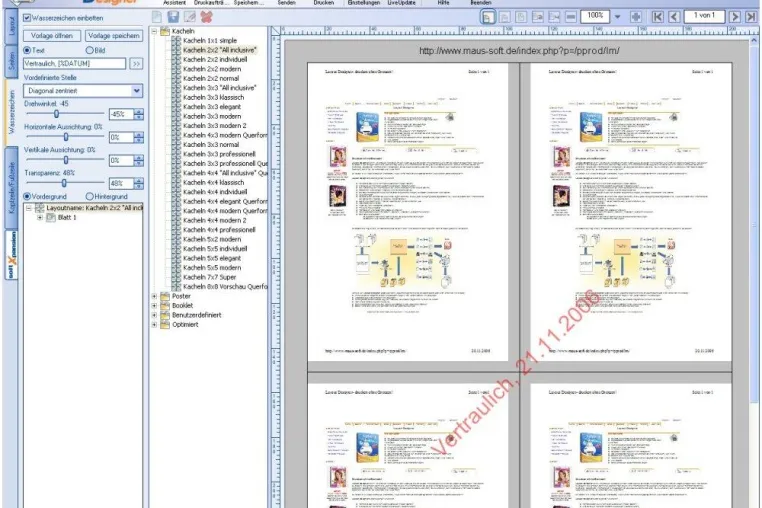The width and height of the screenshot is (762, 508).
Task: Switch to the Seiten side tab
Action: (x=12, y=62)
